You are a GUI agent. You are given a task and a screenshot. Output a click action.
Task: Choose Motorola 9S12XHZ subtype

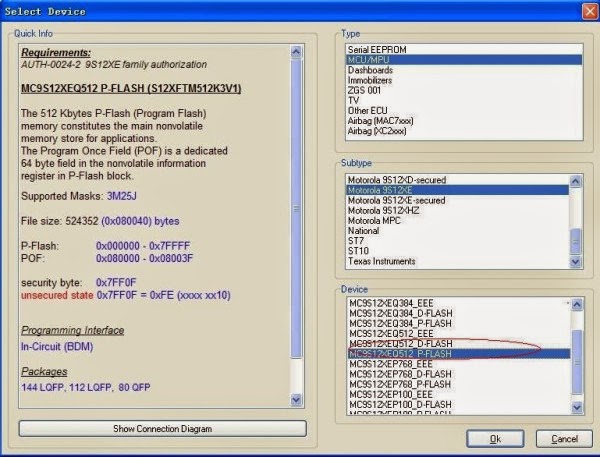click(x=458, y=211)
